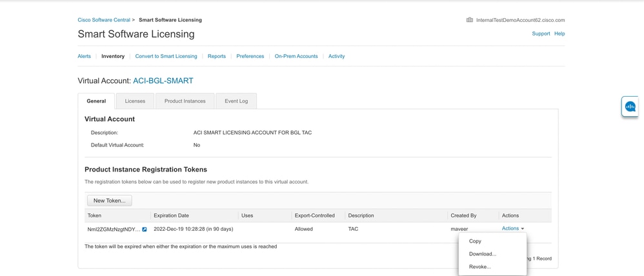
Task: Open the Reports navigation link
Action: (x=217, y=56)
